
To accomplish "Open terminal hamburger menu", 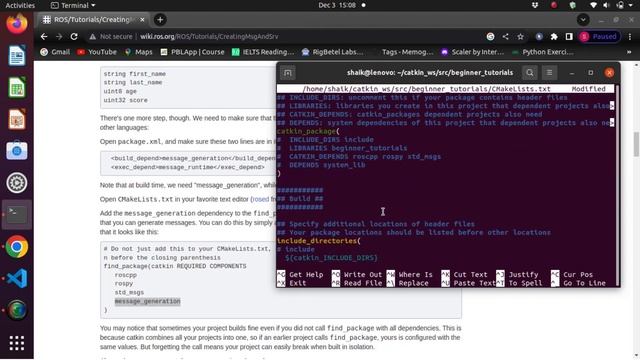I will (x=549, y=73).
